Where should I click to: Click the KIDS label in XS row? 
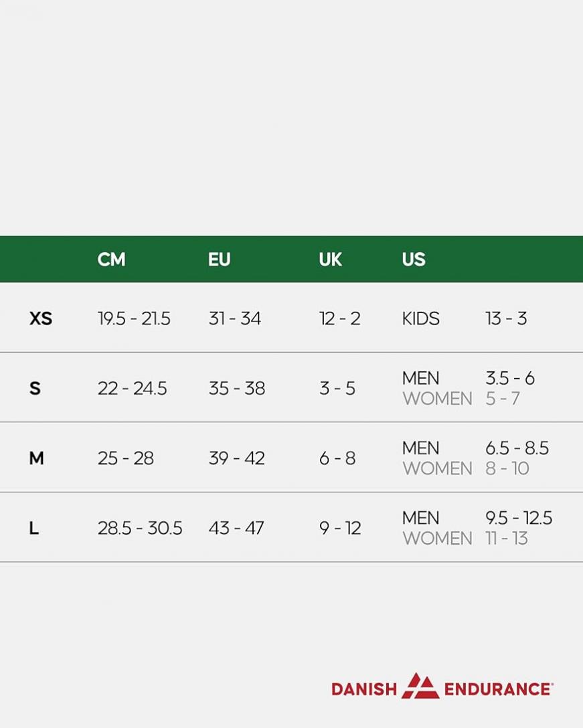(x=420, y=318)
